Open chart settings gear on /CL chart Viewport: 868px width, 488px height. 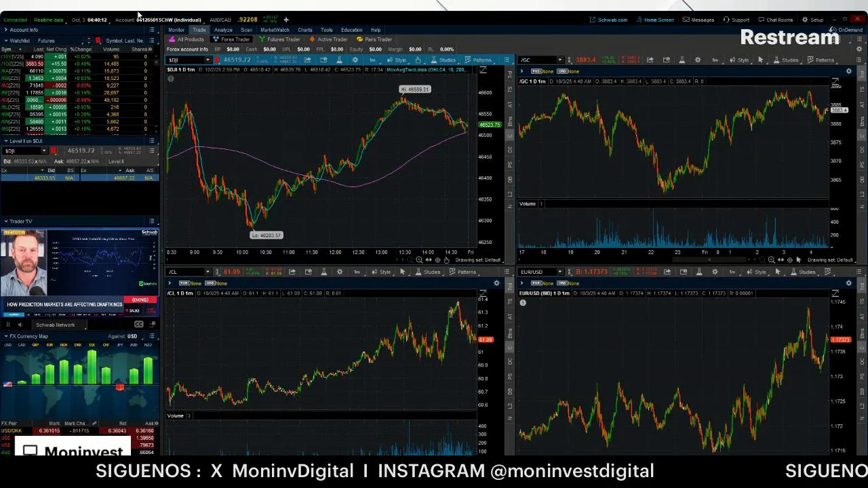click(x=340, y=272)
